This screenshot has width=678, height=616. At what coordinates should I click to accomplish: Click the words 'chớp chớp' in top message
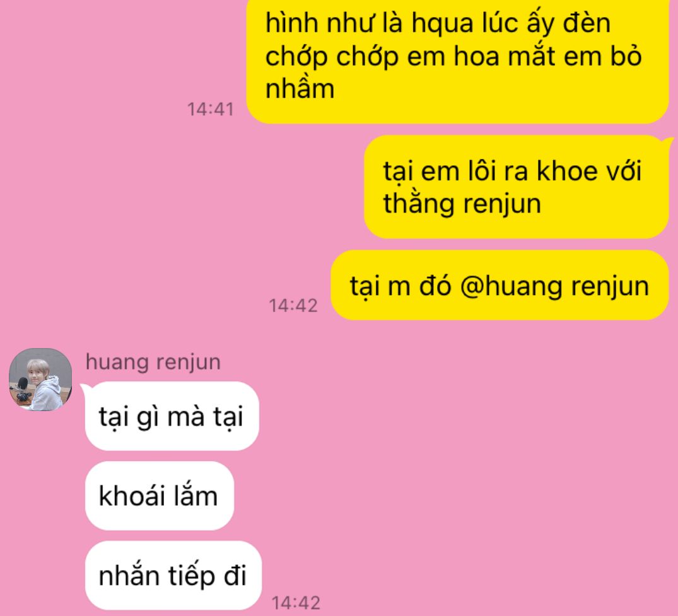tap(332, 57)
